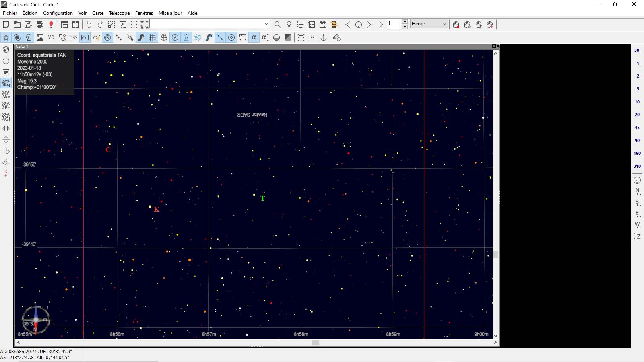The width and height of the screenshot is (644, 362).
Task: Increase the time step value spinner
Action: pos(405,22)
